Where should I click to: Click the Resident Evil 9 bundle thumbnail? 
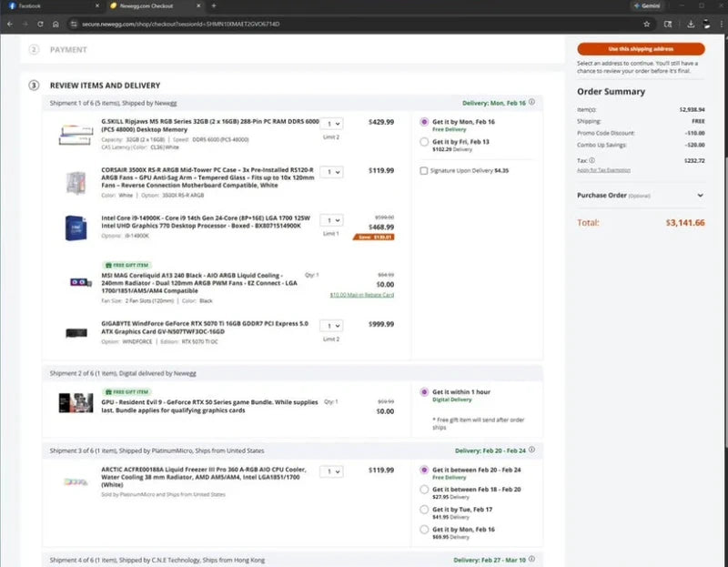(x=76, y=402)
